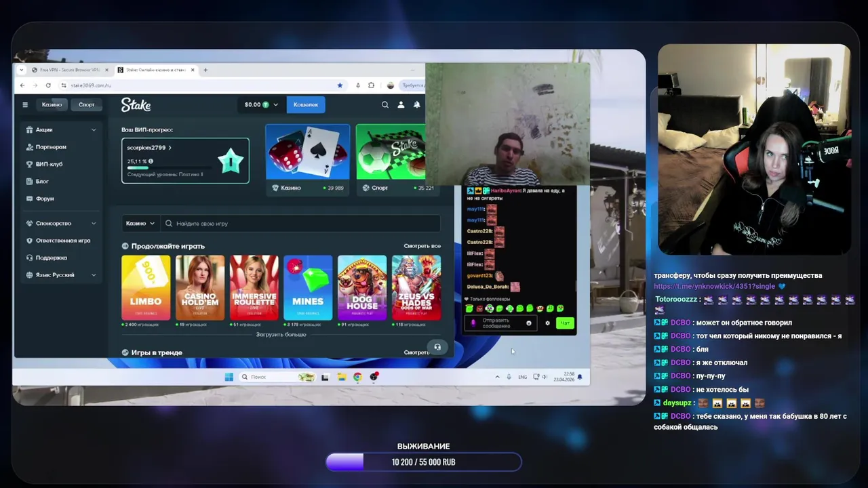Go back with the browser arrow
868x488 pixels.
[x=22, y=85]
